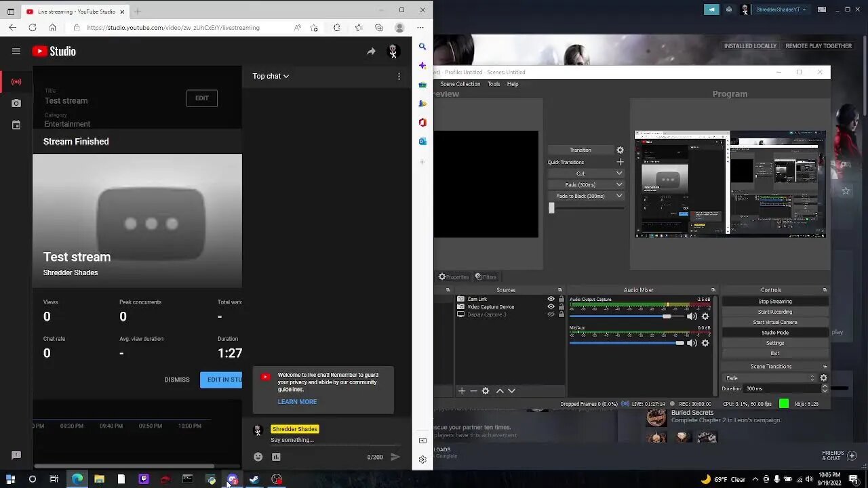The height and width of the screenshot is (488, 868).
Task: Open OBS Scene Collection menu
Action: (460, 84)
